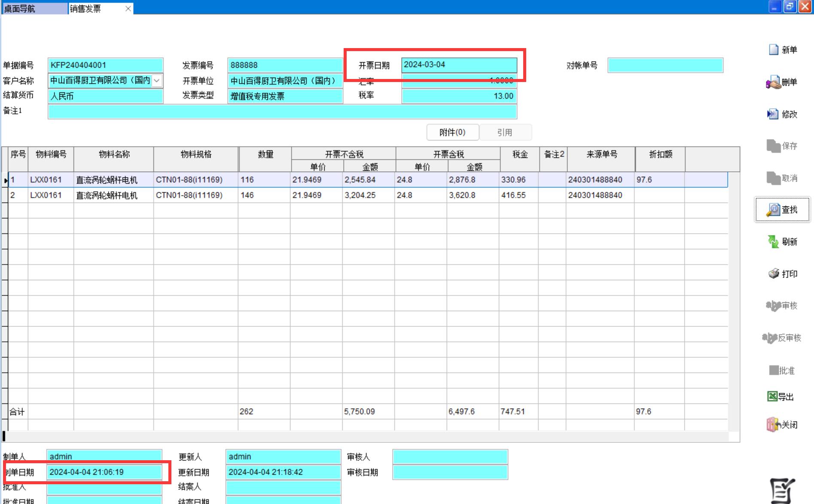Click the 删单 (delete document) icon
The image size is (814, 504).
pyautogui.click(x=773, y=82)
